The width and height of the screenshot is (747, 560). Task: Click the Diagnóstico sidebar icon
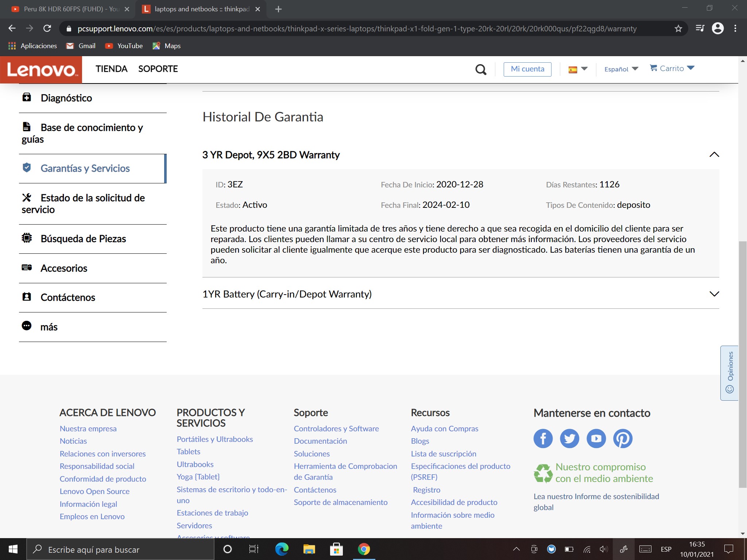click(27, 97)
